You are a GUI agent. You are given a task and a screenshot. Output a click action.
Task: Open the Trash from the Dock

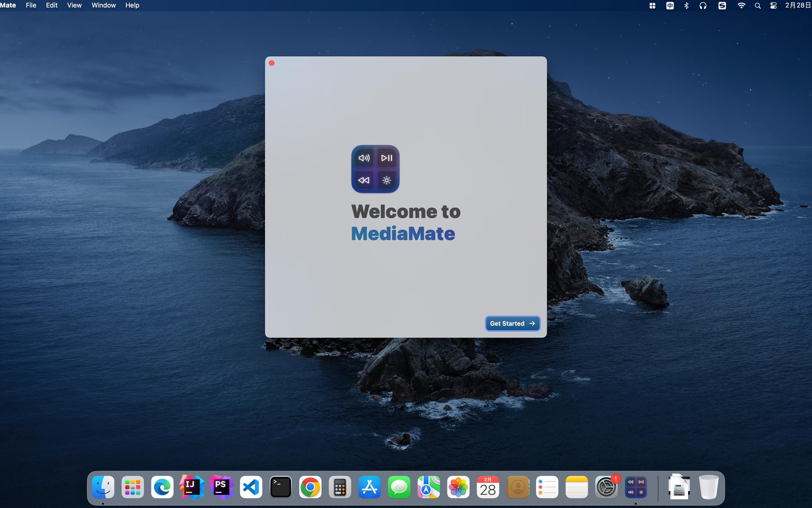[709, 487]
